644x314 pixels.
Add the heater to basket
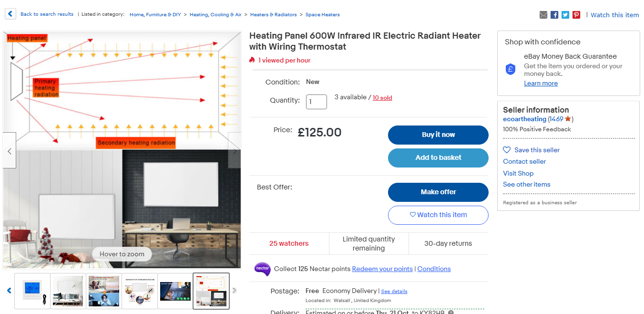pos(438,157)
